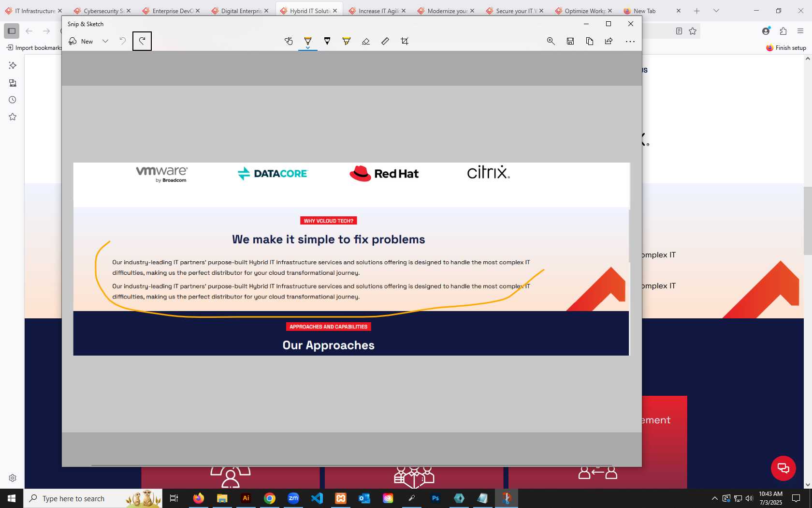Select the Highlighter tool
The image size is (812, 508).
point(347,41)
